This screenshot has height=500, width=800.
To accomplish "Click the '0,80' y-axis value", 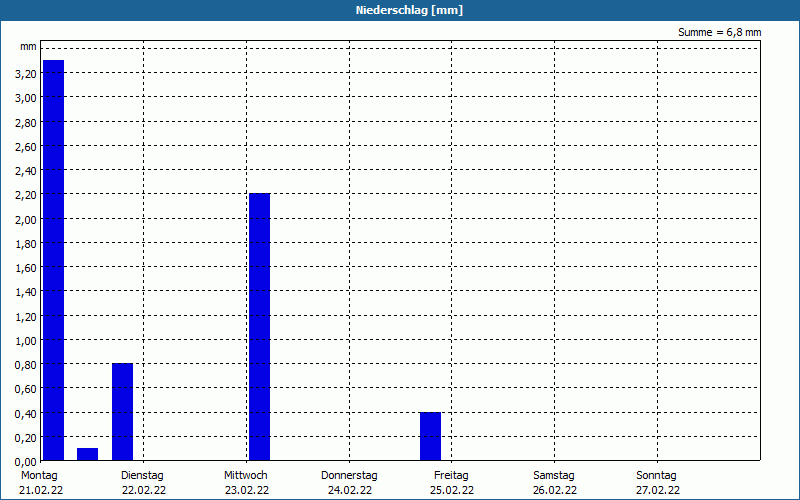I will click(26, 365).
